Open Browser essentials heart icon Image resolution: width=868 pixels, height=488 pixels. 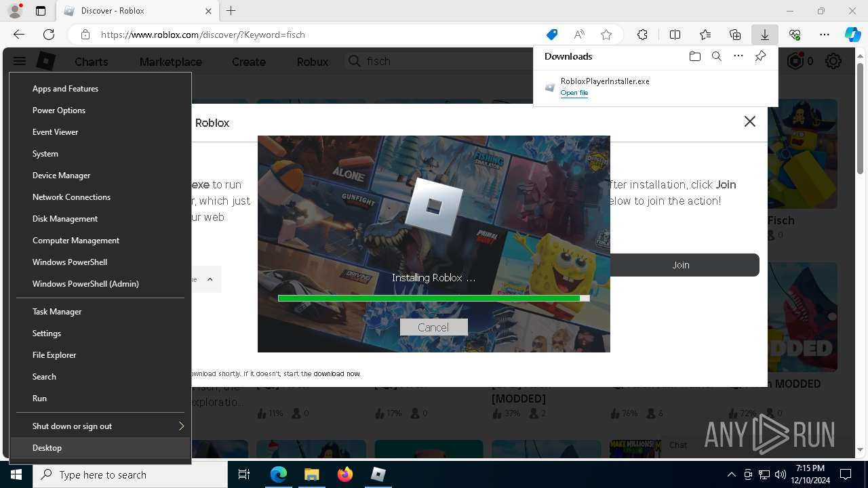click(x=795, y=35)
